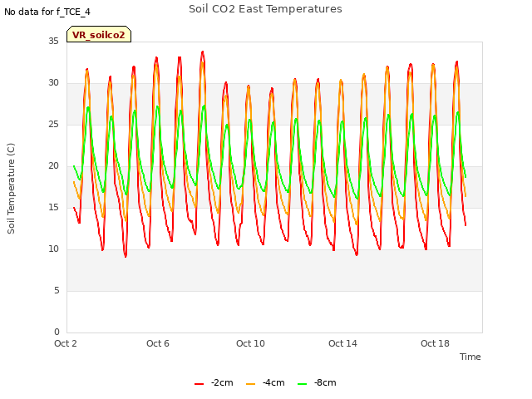
Task: Click the Oct 6 x-axis tick label
Action: [158, 343]
